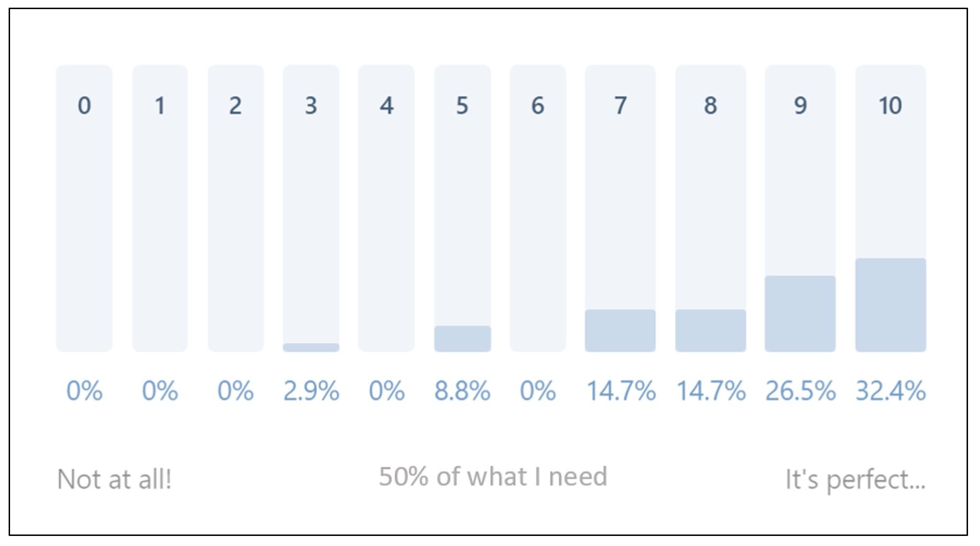980x546 pixels.
Task: Choose the rating 5 column
Action: pyautogui.click(x=462, y=209)
